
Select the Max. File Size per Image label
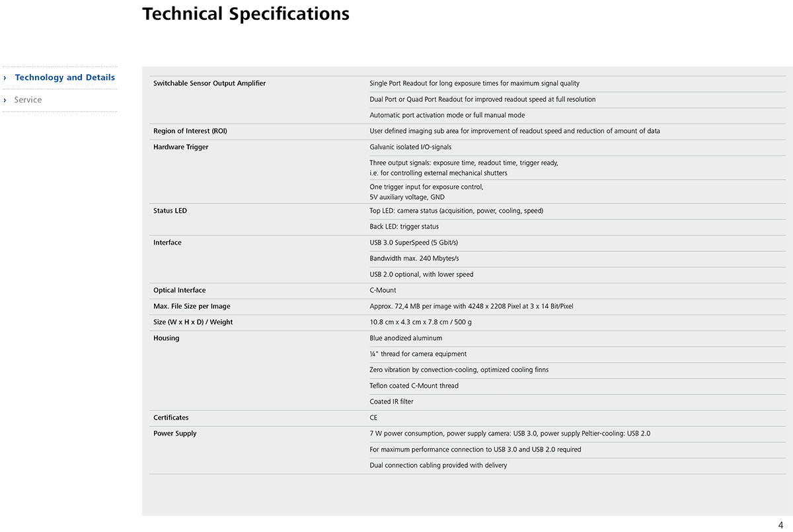[192, 306]
